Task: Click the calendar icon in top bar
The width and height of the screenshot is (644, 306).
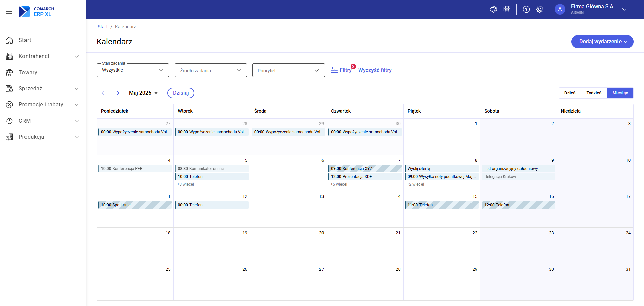Action: [x=507, y=9]
